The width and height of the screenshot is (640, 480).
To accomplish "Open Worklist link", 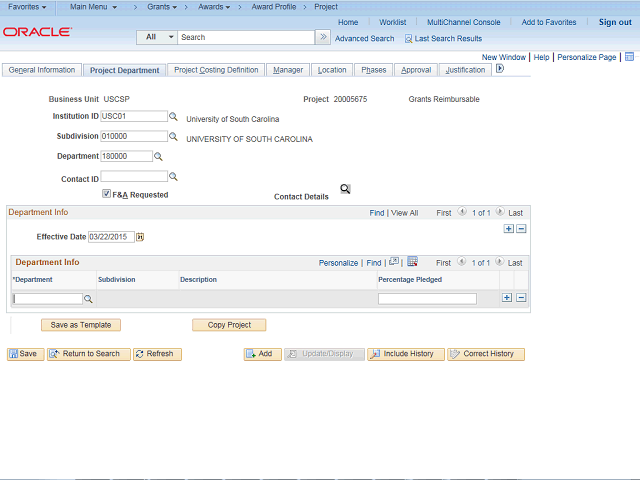I will point(392,22).
